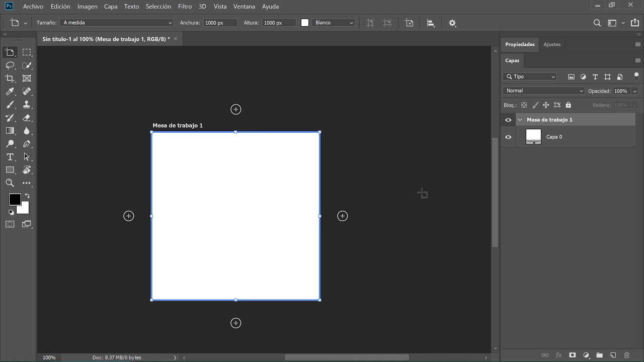Viewport: 644px width, 362px height.
Task: Open the Opacidad slider dropdown arrow
Action: [635, 91]
